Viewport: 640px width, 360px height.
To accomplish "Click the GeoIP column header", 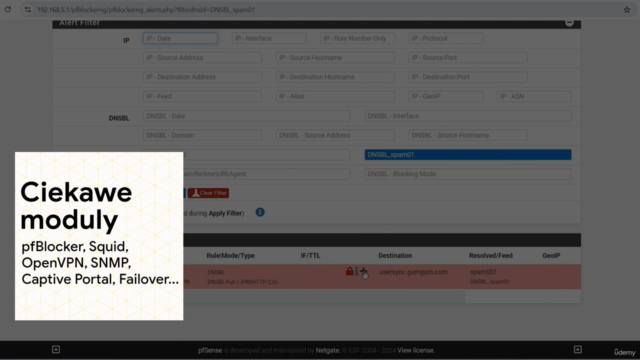I will [551, 256].
